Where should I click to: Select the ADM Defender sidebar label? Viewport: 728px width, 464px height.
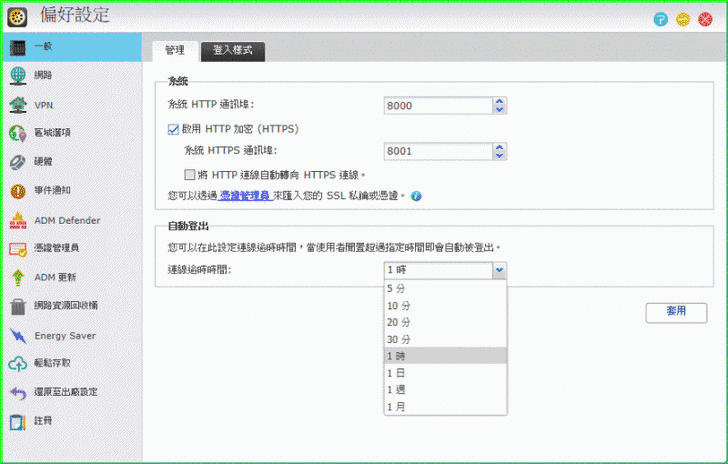(x=67, y=221)
